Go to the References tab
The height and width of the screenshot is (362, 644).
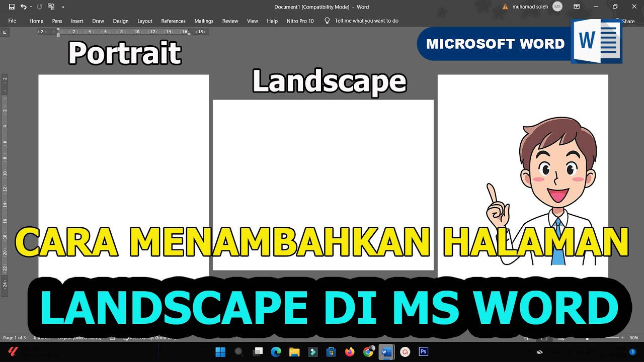coord(174,21)
